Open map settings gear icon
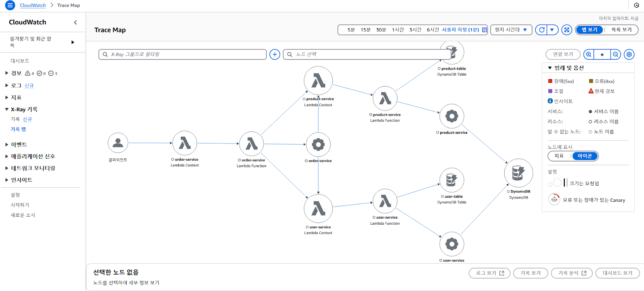 coord(629,54)
